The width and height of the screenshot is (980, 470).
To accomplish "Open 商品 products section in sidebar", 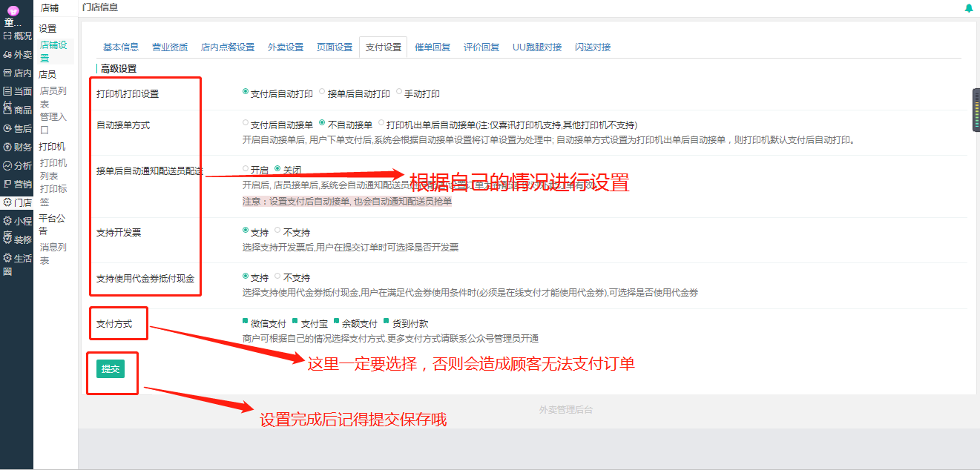I will point(17,110).
